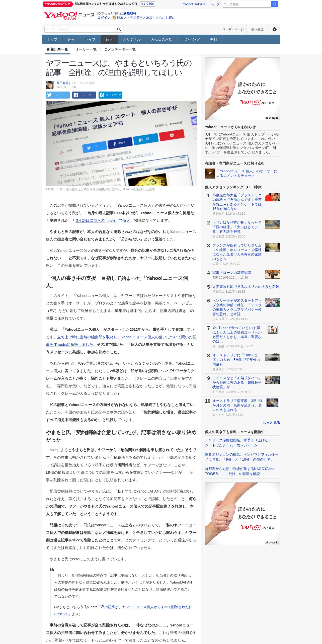322x644 pixels.
Task: Open the 速報 tab
Action: (71, 39)
